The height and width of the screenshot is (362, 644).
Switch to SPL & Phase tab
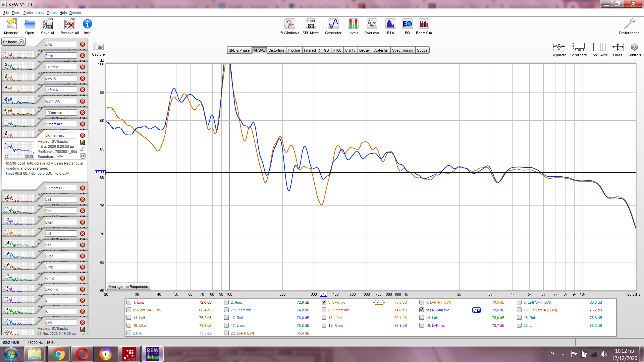239,50
